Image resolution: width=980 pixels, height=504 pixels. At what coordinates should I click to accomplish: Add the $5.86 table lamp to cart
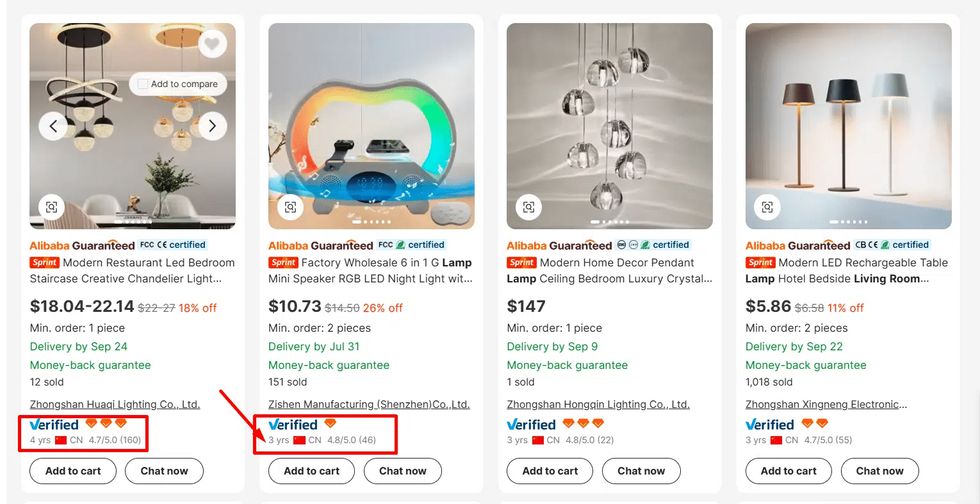pyautogui.click(x=788, y=471)
